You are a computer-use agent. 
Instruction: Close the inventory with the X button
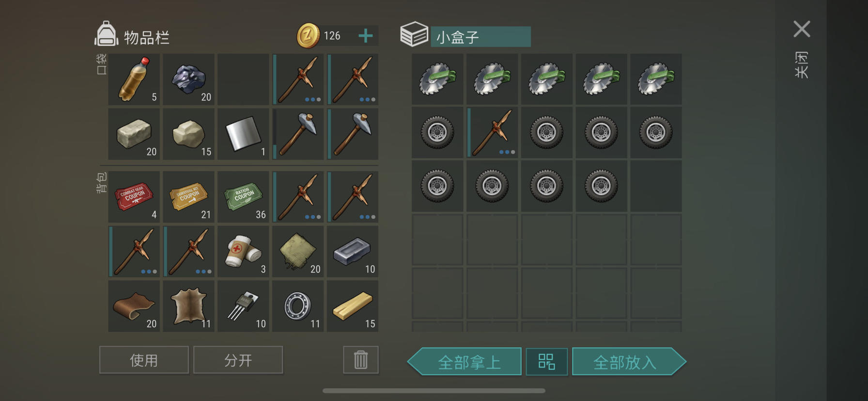click(x=802, y=29)
